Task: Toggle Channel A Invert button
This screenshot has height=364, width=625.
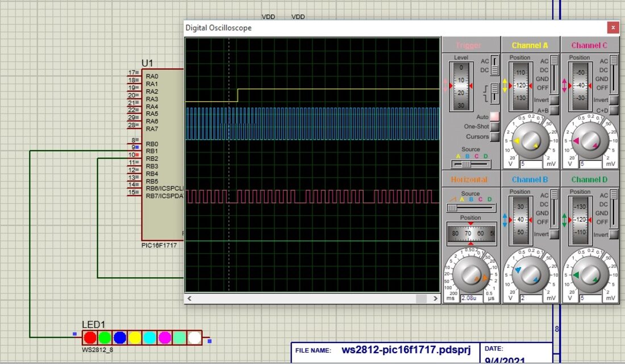Action: (x=553, y=100)
